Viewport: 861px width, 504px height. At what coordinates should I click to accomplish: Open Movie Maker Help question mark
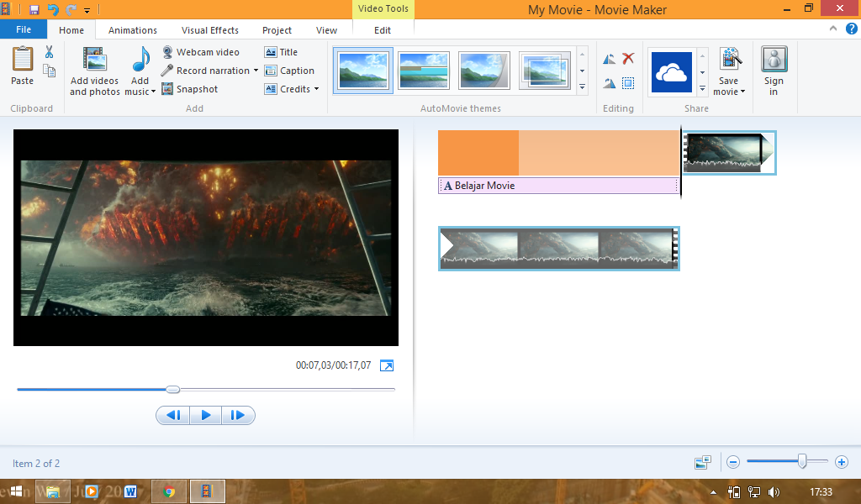click(851, 29)
